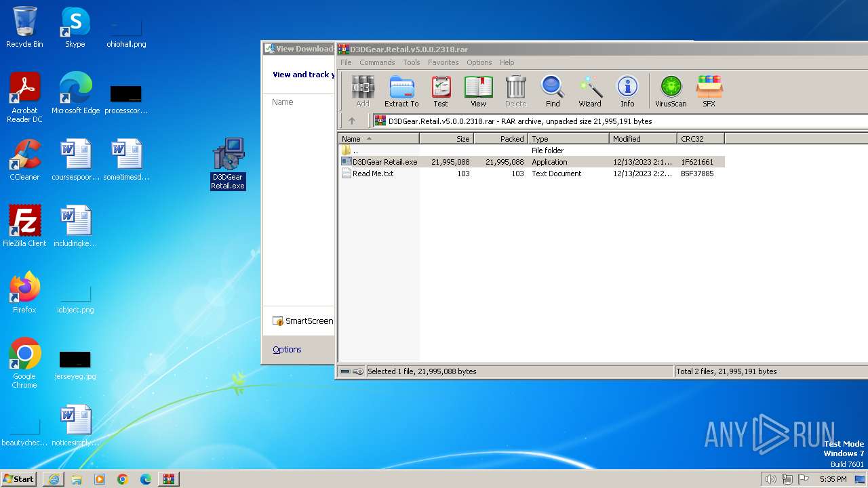Select the D3DGear Retail.exe desktop icon
Image resolution: width=868 pixels, height=488 pixels.
pos(228,164)
